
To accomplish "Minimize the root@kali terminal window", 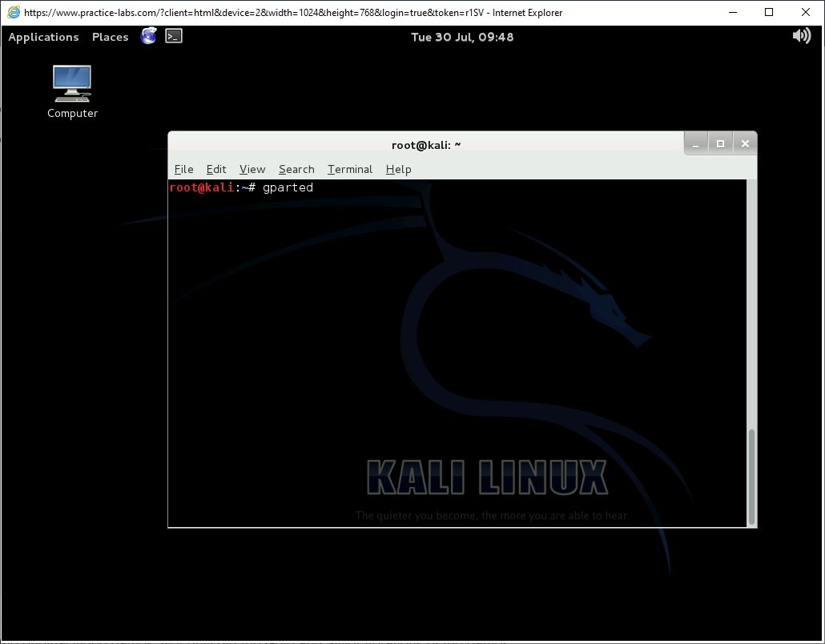I will coord(696,144).
